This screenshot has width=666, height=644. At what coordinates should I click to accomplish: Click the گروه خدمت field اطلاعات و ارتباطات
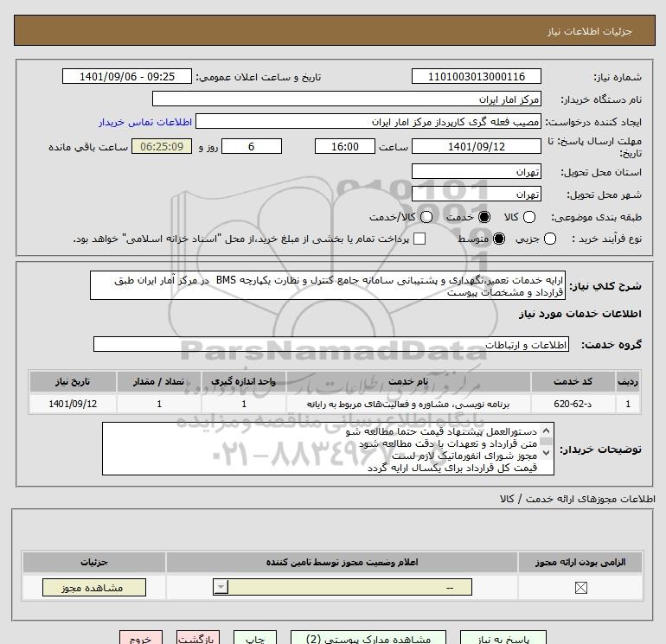pos(331,344)
